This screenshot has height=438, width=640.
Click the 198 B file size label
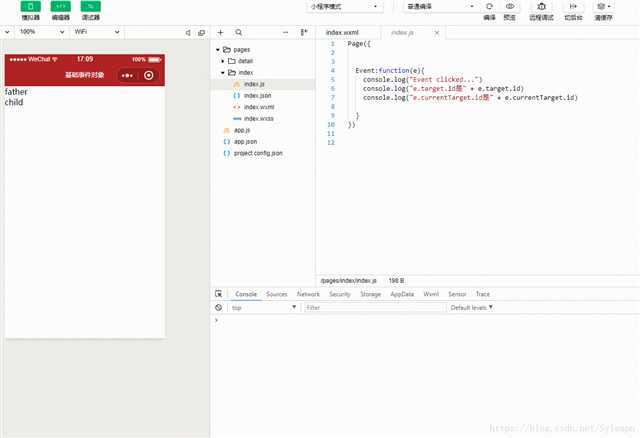pyautogui.click(x=396, y=281)
